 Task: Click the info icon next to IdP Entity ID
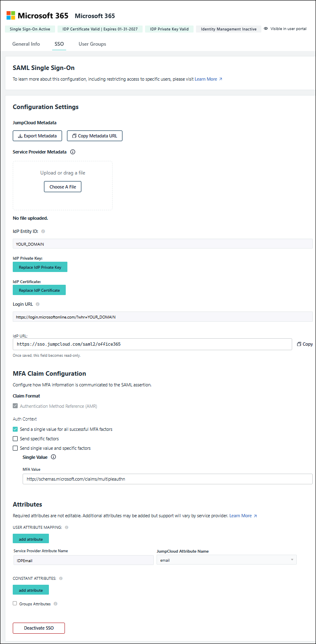(42, 231)
